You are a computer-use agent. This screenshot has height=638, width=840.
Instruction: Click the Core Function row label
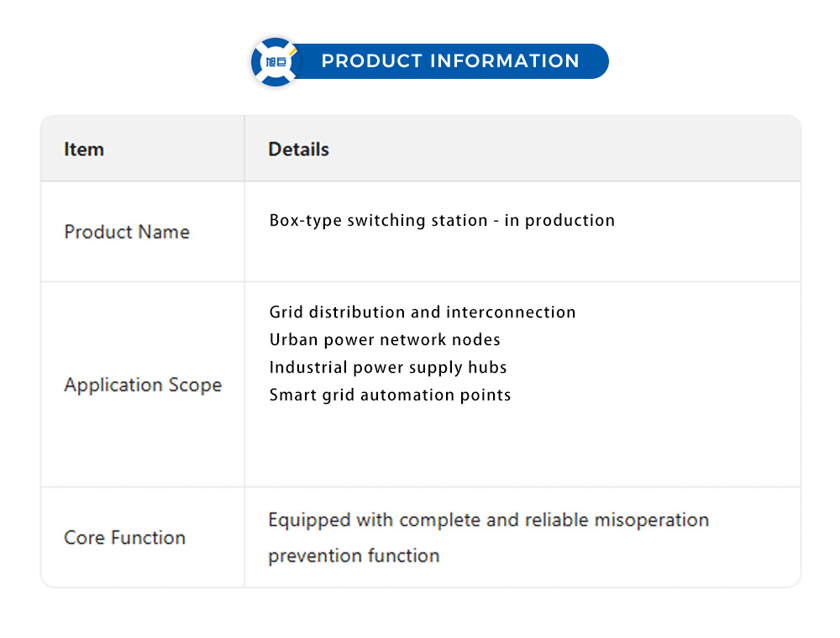124,538
